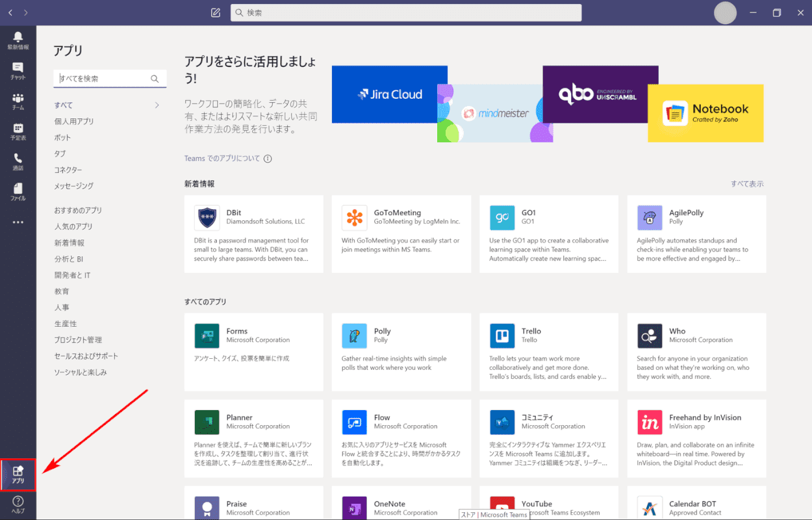Click the Forms app icon
Viewport: 812px width, 520px height.
click(x=207, y=336)
